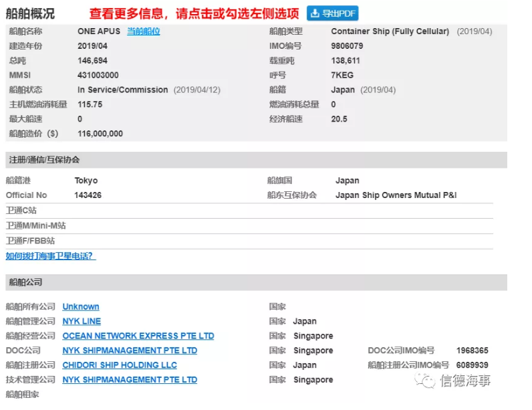Select the 船舶公司 section header

click(x=24, y=283)
